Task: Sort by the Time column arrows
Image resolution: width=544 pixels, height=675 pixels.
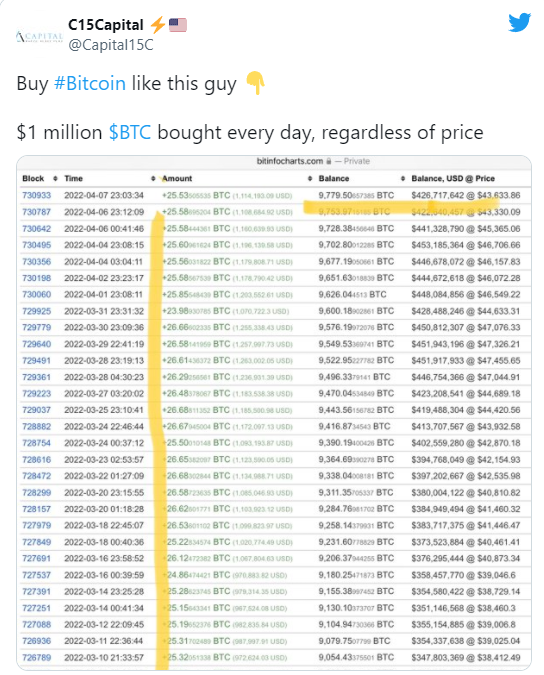Action: pos(153,178)
